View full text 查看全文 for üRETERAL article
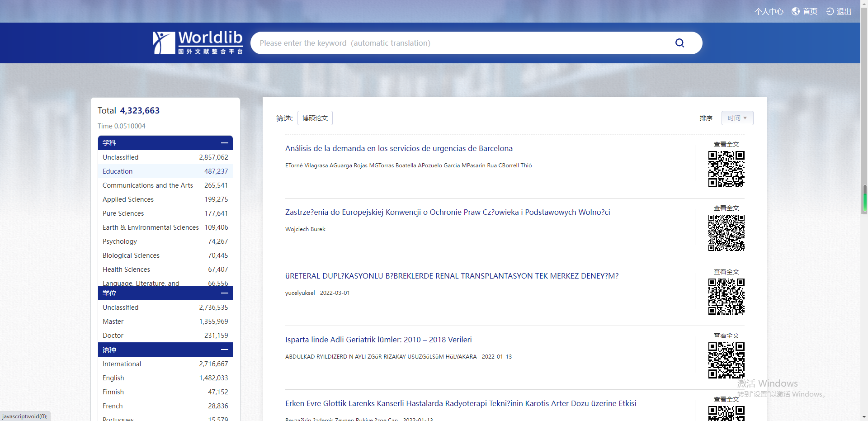 click(x=726, y=272)
